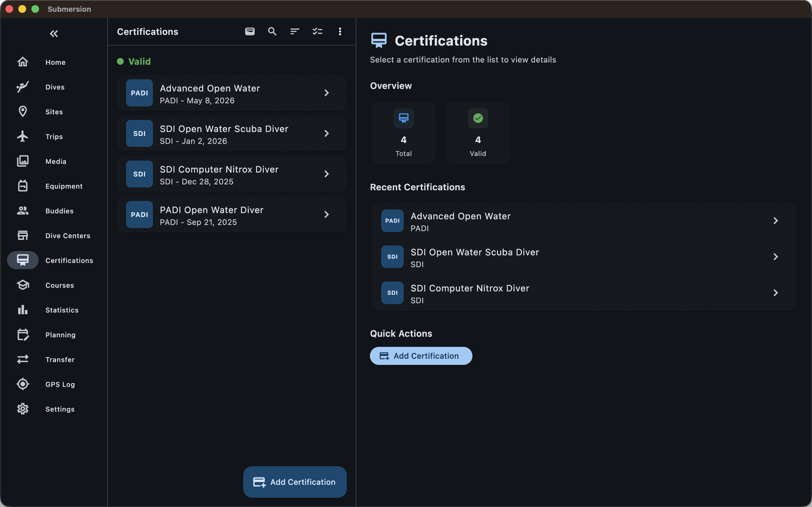
Task: Go to Dives menu label
Action: 55,87
